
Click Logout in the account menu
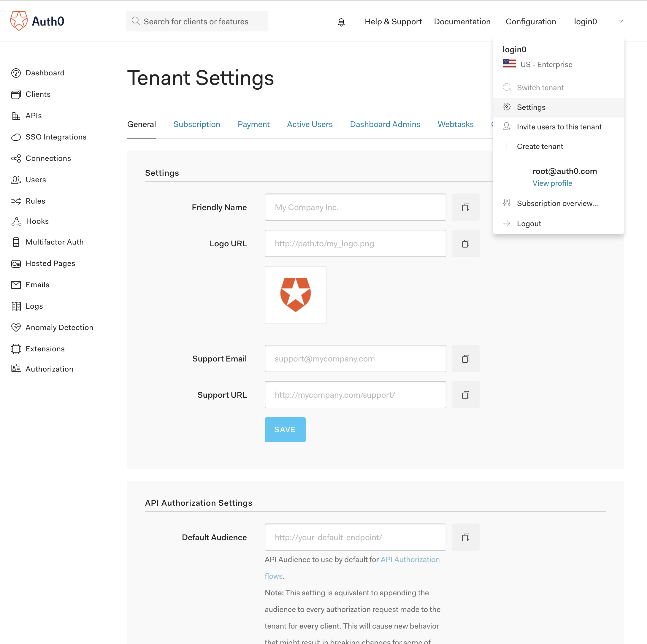pyautogui.click(x=529, y=223)
